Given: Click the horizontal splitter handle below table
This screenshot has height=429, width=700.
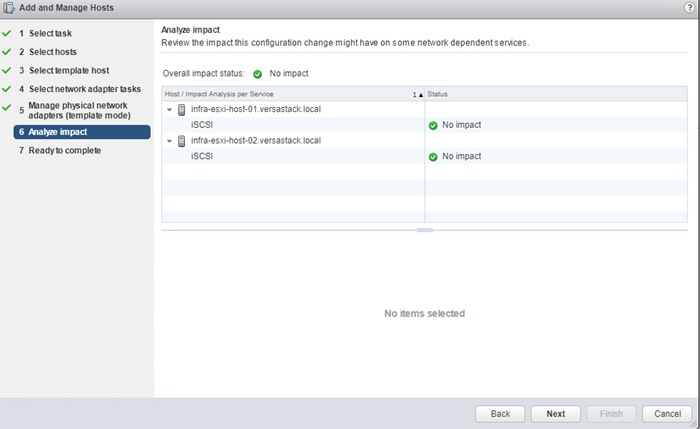Looking at the screenshot, I should 425,230.
